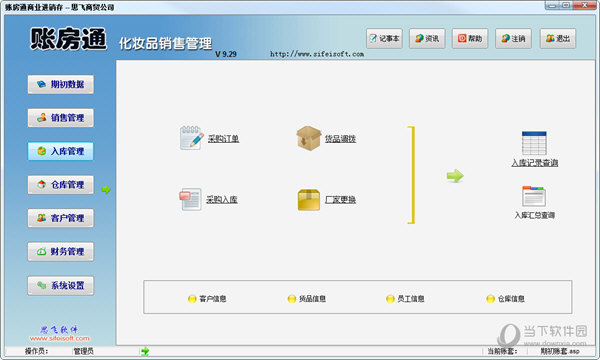600x360 pixels.
Task: Click the 管理员 operator status text
Action: 83,351
